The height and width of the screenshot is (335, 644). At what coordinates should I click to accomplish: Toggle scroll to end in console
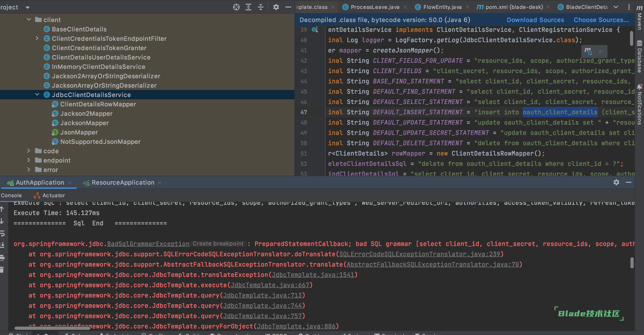[x=2, y=245]
